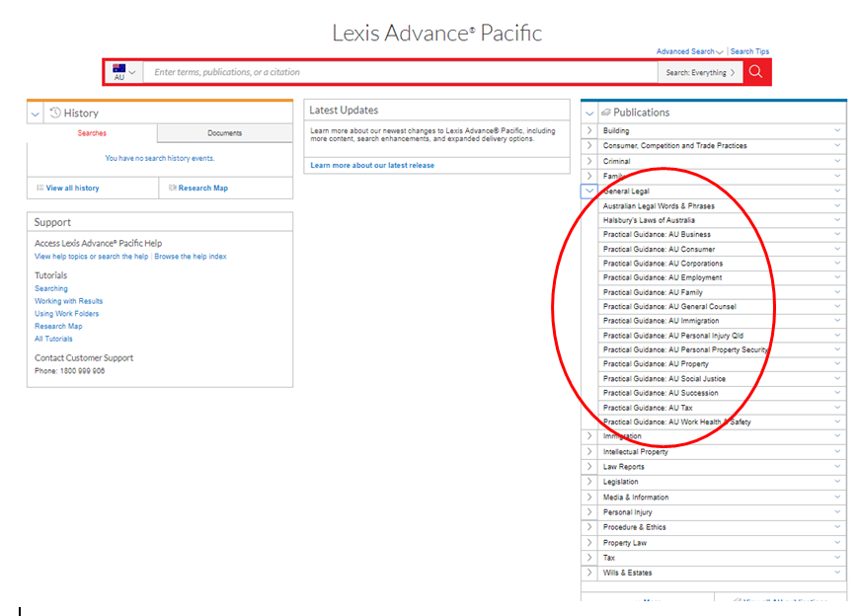Open the Search Tips link
The height and width of the screenshot is (616, 859).
coord(749,51)
